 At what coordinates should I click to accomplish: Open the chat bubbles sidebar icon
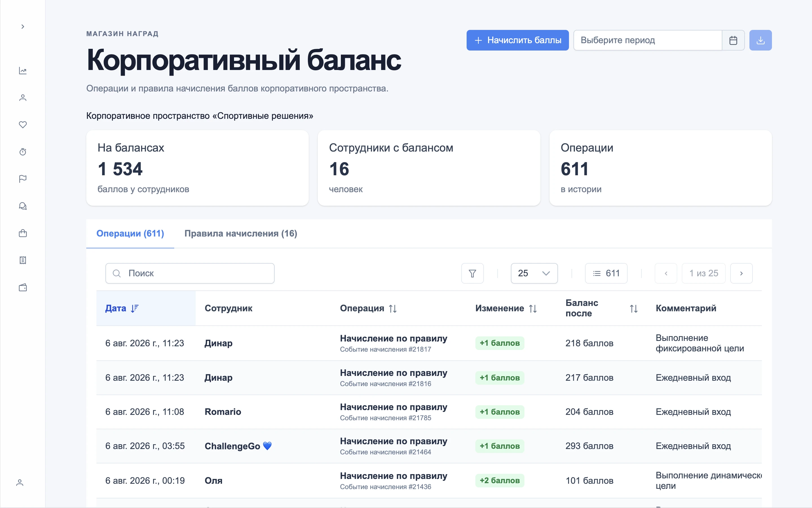click(23, 206)
